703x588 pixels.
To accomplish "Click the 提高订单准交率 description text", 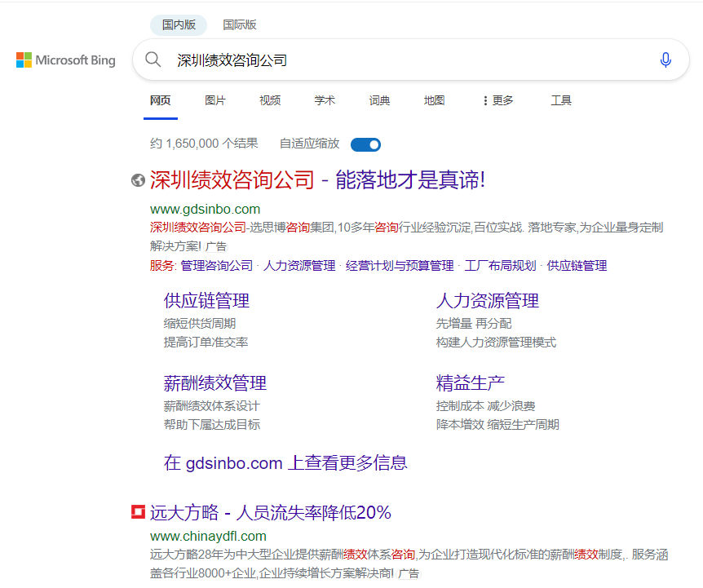I will 206,342.
